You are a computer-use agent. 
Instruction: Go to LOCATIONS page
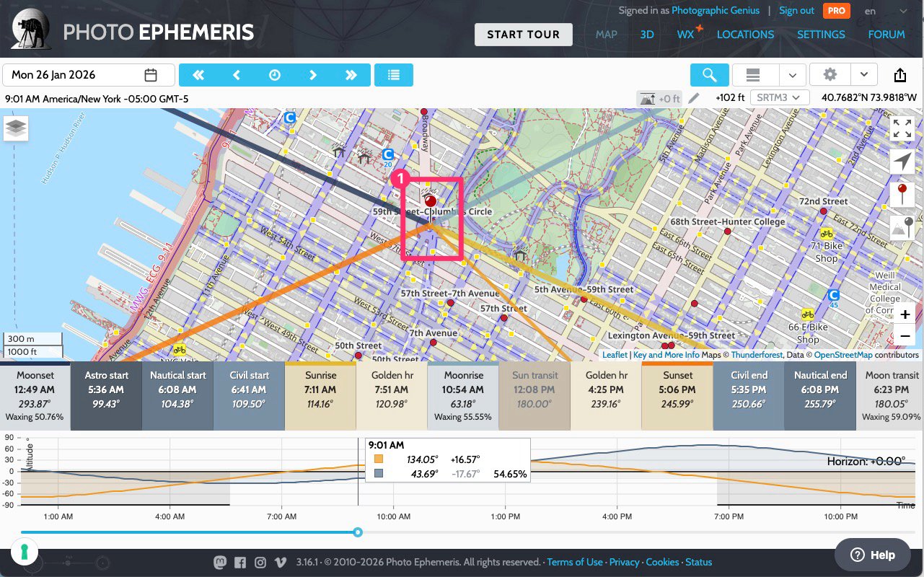point(745,34)
